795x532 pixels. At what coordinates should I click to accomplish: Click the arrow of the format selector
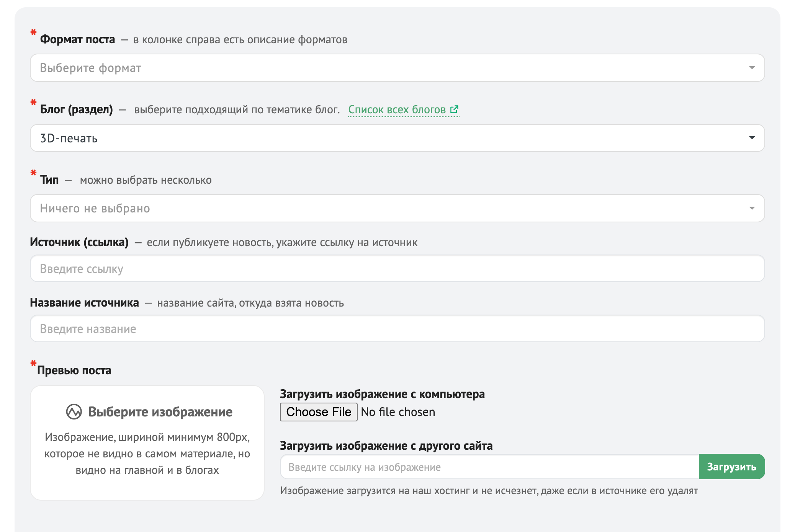(x=752, y=68)
